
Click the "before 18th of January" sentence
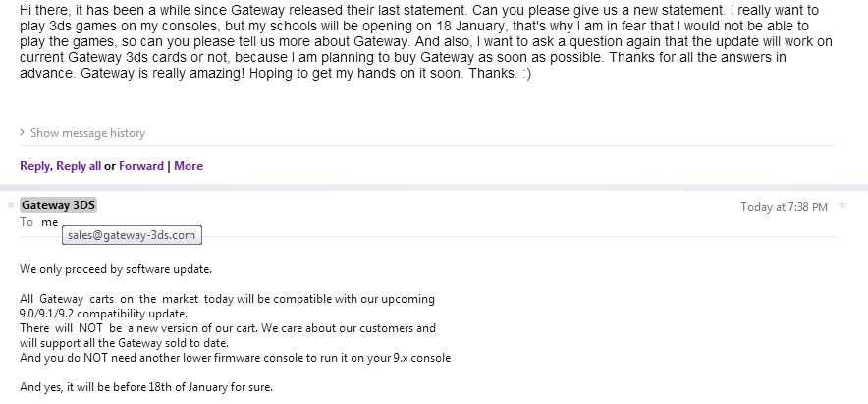coord(145,387)
